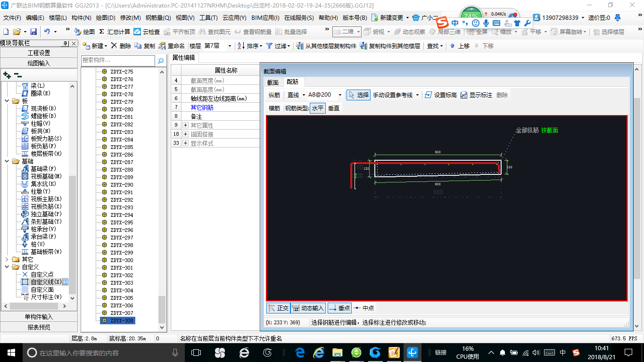This screenshot has width=644, height=362.
Task: Click the new file icon
Action: click(6, 32)
